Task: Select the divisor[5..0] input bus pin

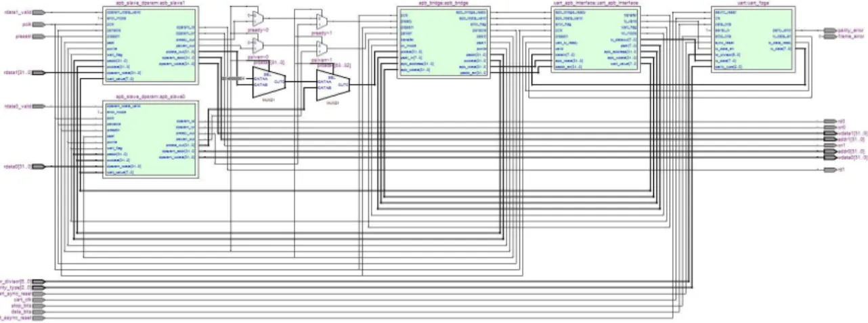Action: click(x=39, y=281)
